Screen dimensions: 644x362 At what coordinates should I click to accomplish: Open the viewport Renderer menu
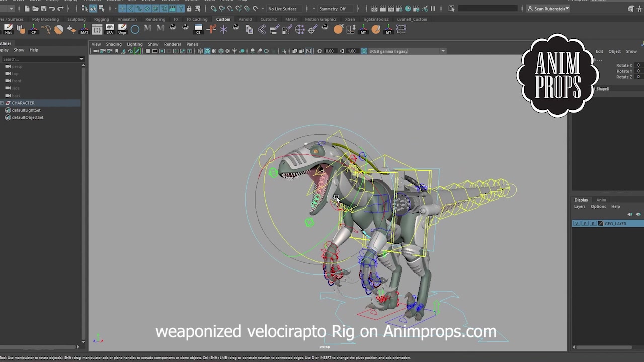(173, 44)
